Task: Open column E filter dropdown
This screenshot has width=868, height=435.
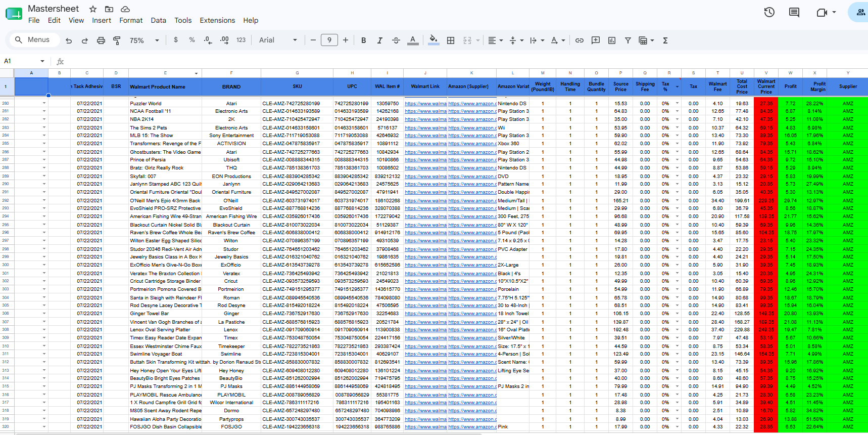Action: [197, 73]
